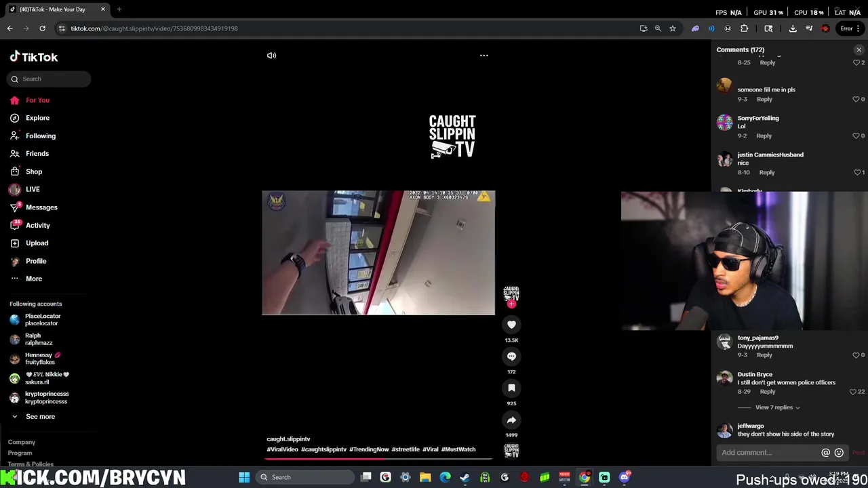The image size is (868, 488).
Task: Open the caught.slippintv username link
Action: [x=288, y=439]
